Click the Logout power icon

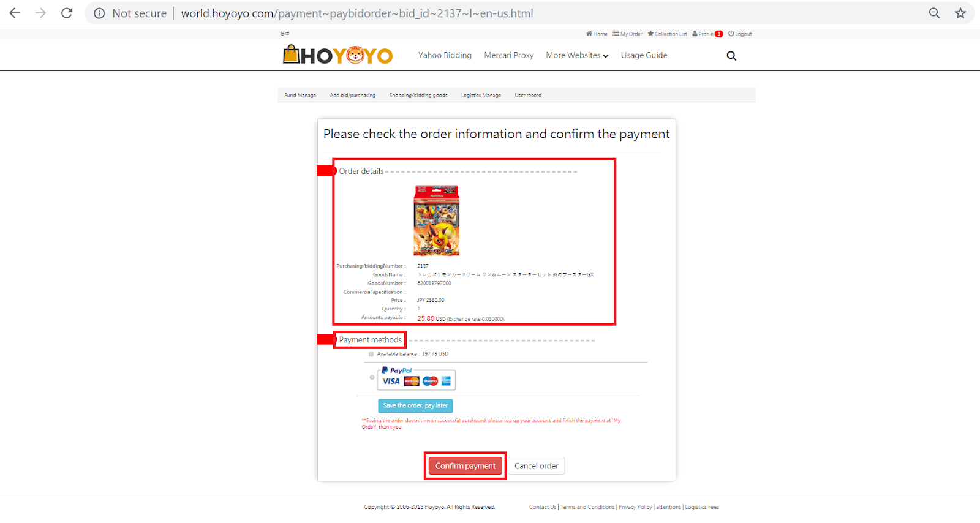click(739, 34)
